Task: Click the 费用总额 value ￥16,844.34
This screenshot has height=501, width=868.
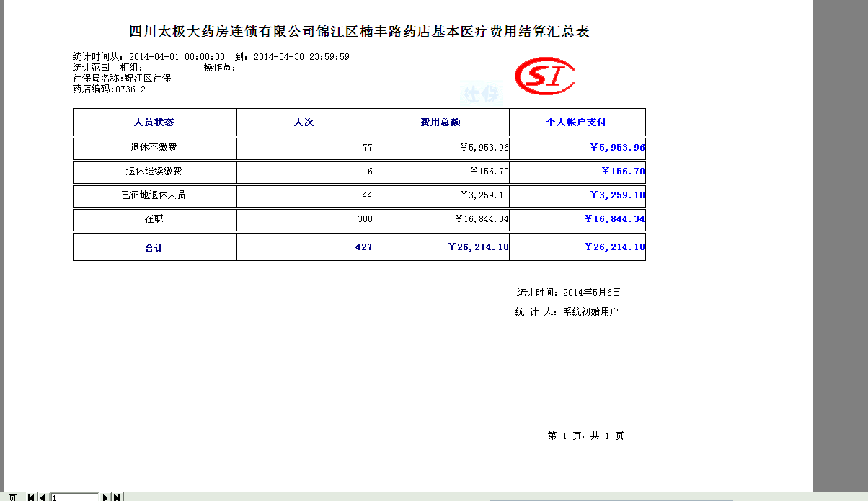Action: (482, 219)
